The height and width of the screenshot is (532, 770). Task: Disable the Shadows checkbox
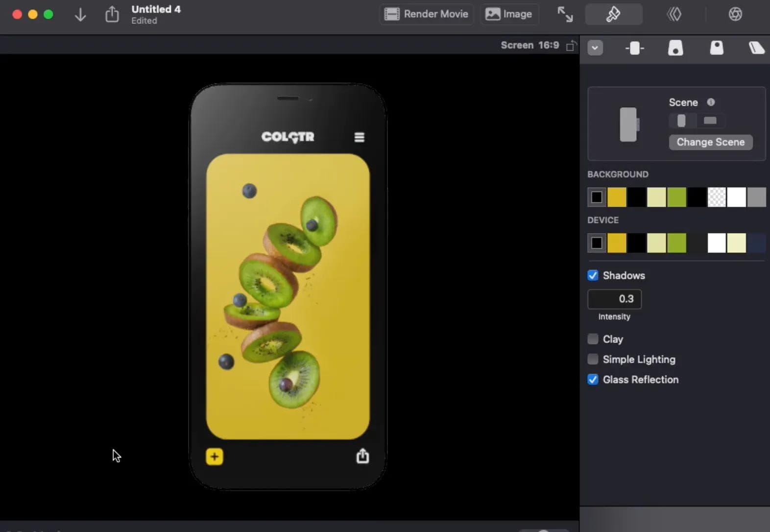click(x=593, y=275)
